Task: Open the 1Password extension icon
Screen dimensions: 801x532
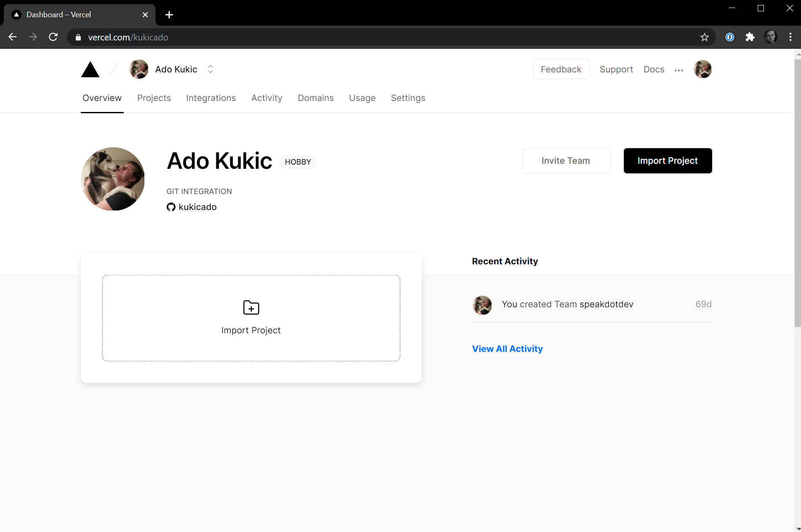Action: pos(730,37)
